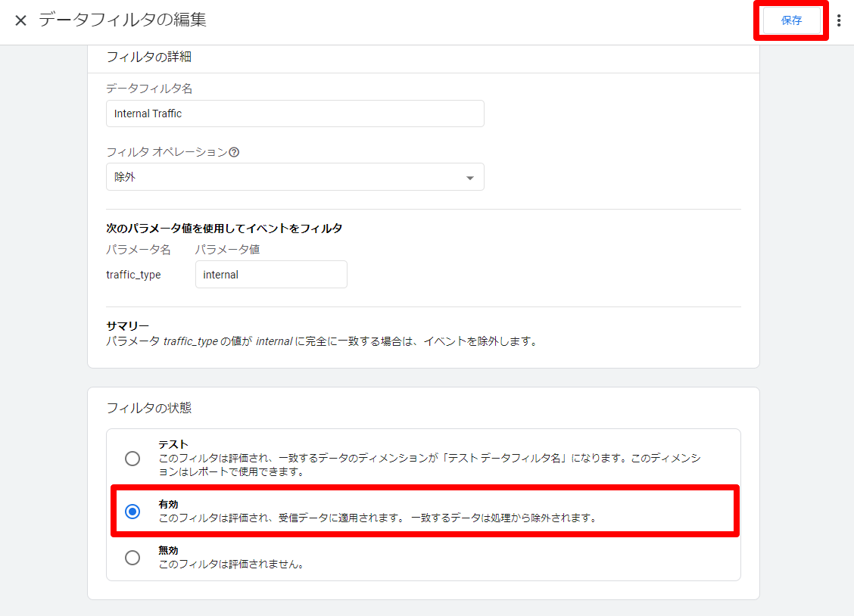Disable the filter via 無効 option

pyautogui.click(x=132, y=558)
